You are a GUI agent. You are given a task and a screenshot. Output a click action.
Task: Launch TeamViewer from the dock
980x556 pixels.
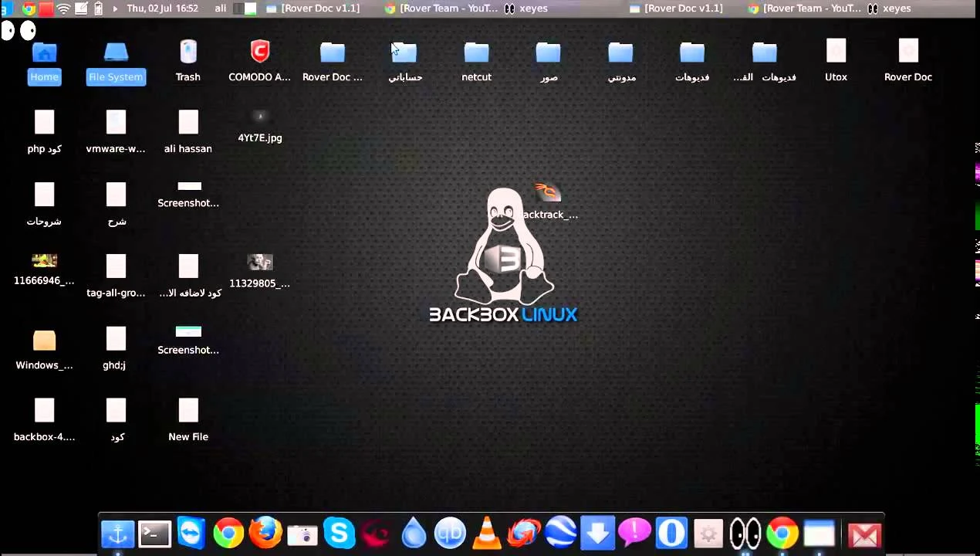coord(191,534)
